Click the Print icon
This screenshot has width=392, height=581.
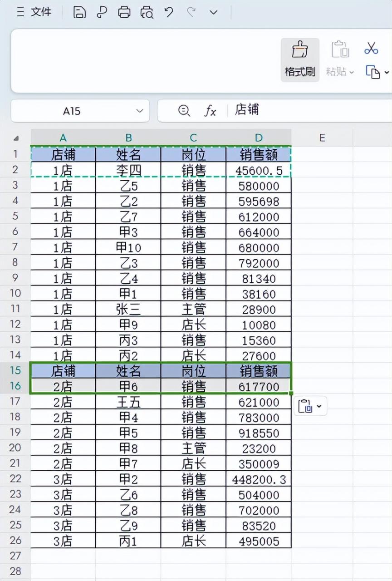point(124,12)
